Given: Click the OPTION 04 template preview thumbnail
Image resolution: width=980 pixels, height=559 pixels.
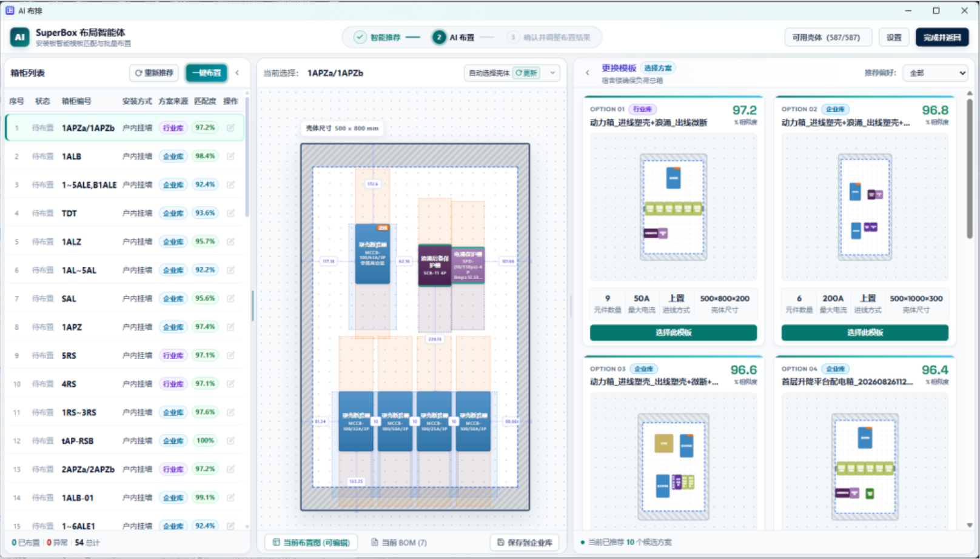Looking at the screenshot, I should pos(865,462).
